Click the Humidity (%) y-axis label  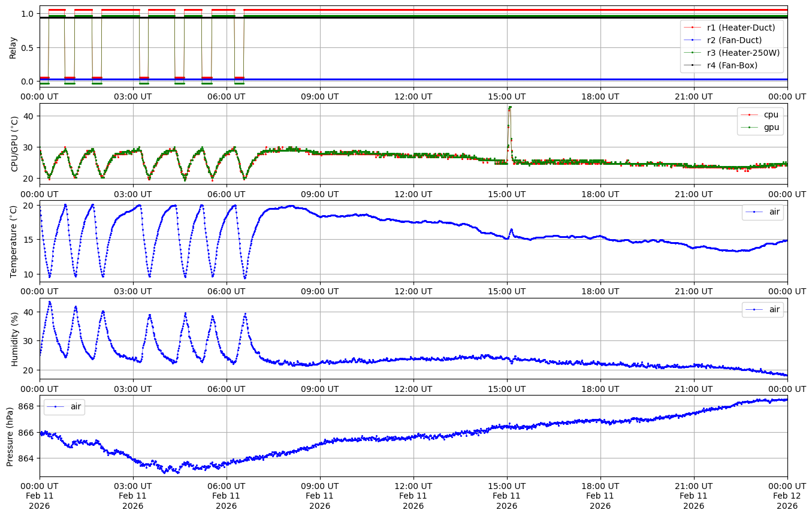[15, 339]
